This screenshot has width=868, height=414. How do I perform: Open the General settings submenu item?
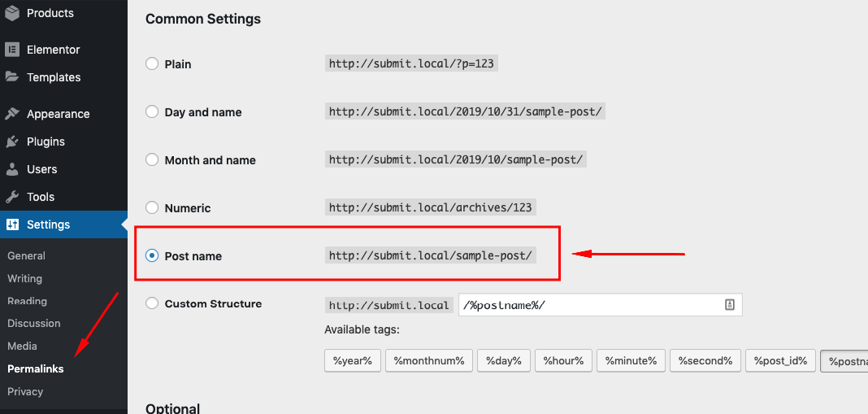pos(26,255)
